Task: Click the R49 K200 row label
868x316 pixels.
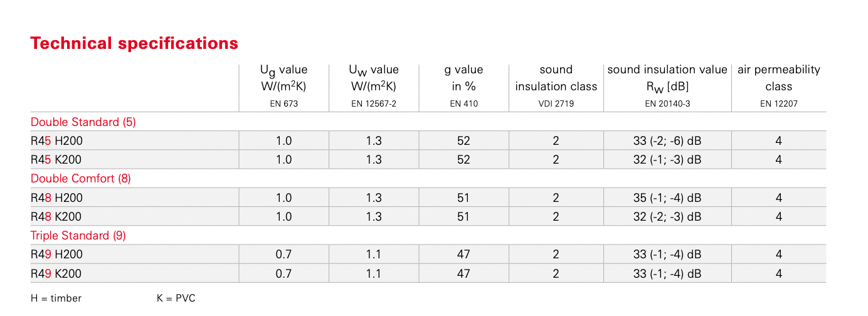Action: click(x=56, y=274)
